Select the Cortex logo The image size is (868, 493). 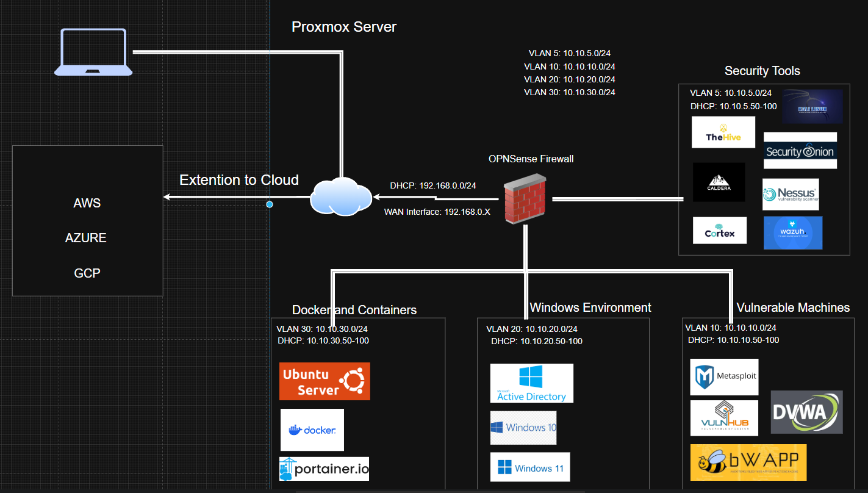click(720, 230)
